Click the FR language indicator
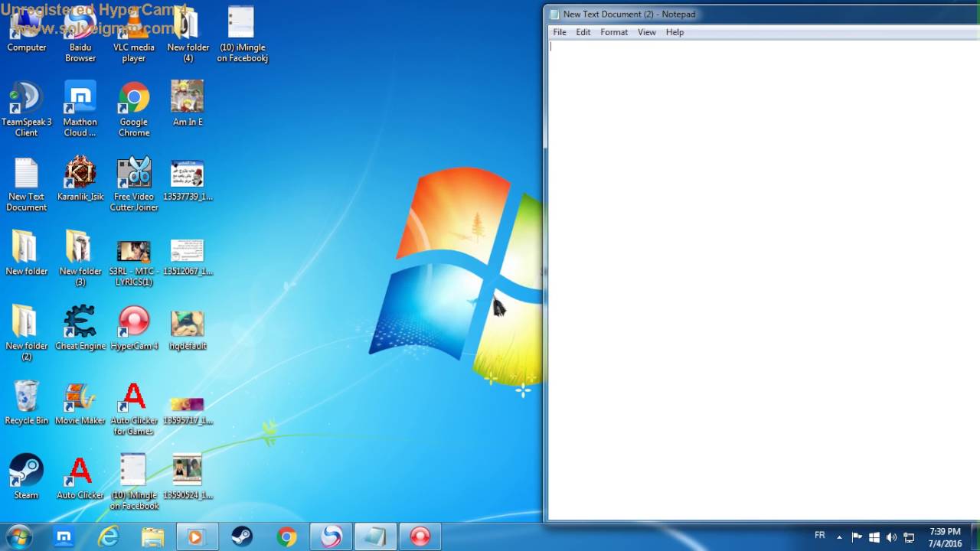Image resolution: width=980 pixels, height=551 pixels. (x=820, y=536)
